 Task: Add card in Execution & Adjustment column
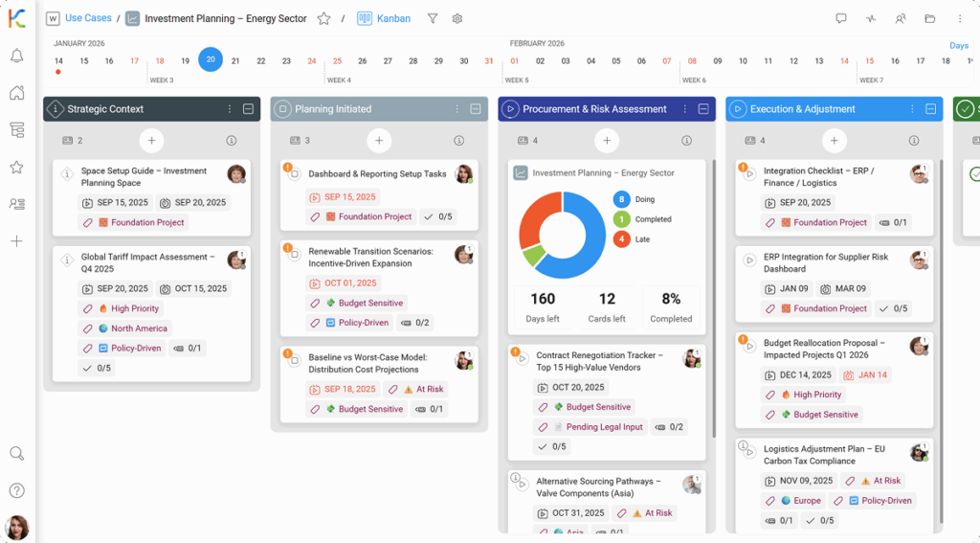834,141
